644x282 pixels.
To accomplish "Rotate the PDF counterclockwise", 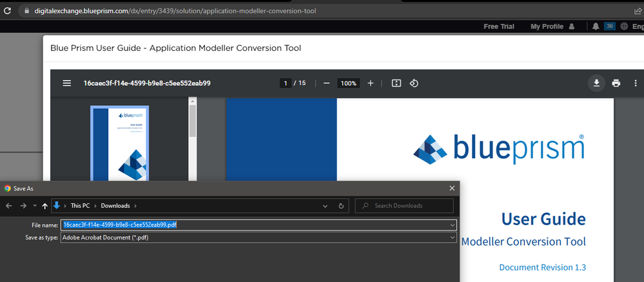I will point(415,83).
